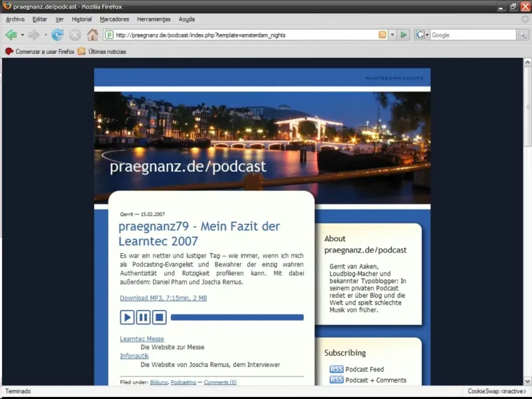Open the Herramientas menu
Viewport: 532px width, 399px height.
154,19
